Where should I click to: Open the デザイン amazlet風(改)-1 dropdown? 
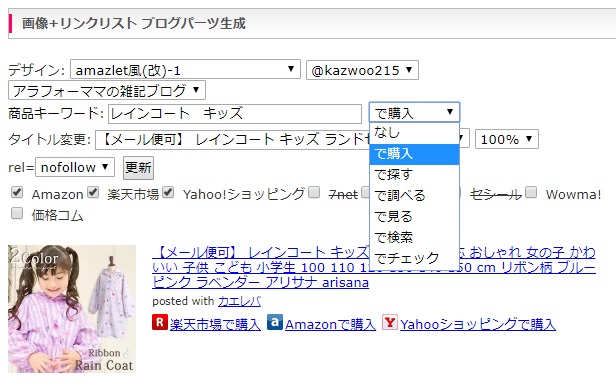(x=185, y=70)
